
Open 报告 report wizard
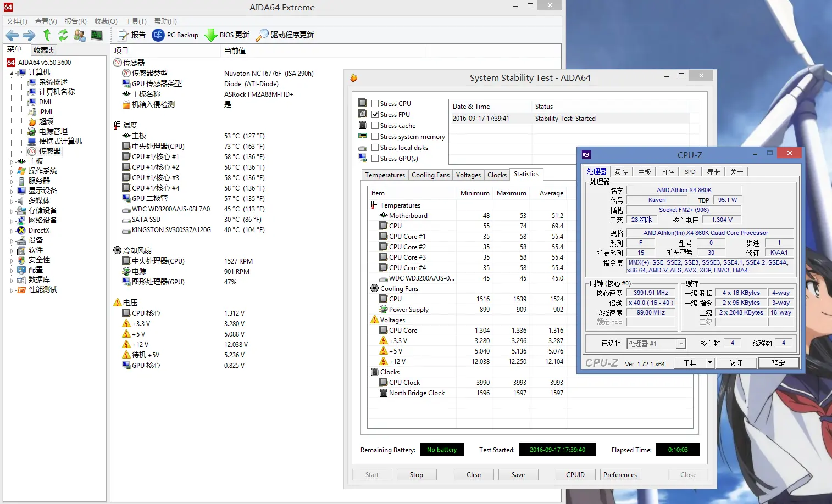click(x=131, y=35)
